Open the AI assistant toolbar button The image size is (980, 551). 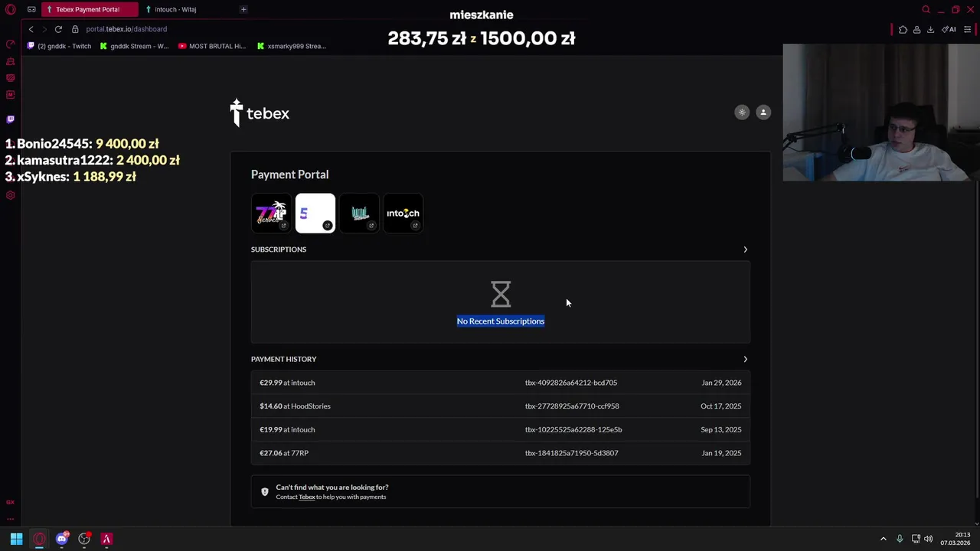pos(949,29)
